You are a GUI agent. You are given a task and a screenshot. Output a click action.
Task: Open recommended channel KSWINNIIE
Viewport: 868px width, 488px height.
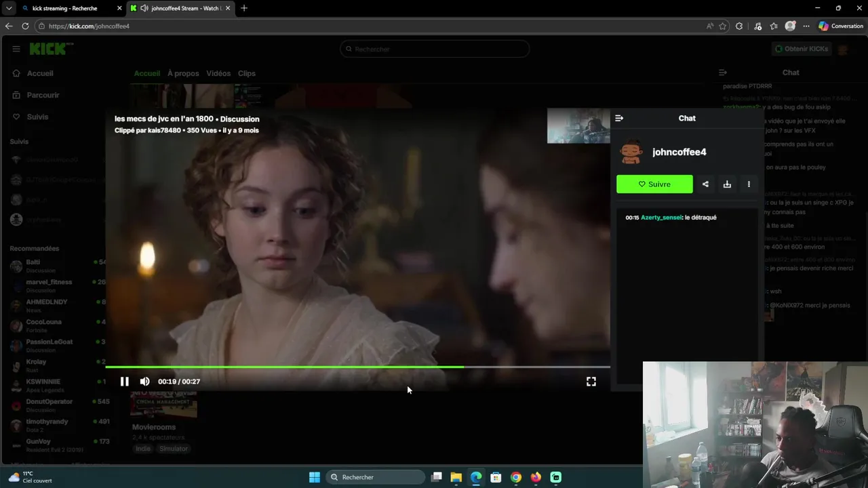click(x=58, y=386)
